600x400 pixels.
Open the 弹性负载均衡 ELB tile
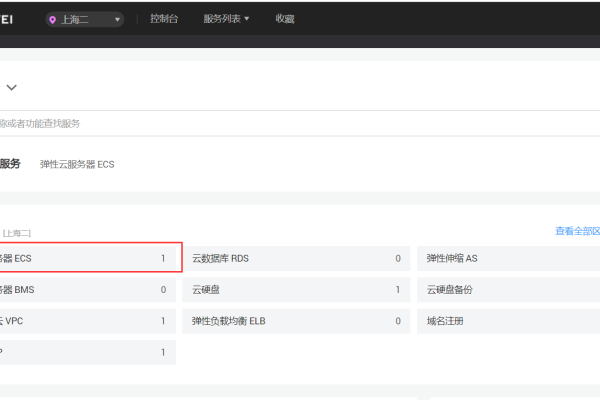pos(295,321)
